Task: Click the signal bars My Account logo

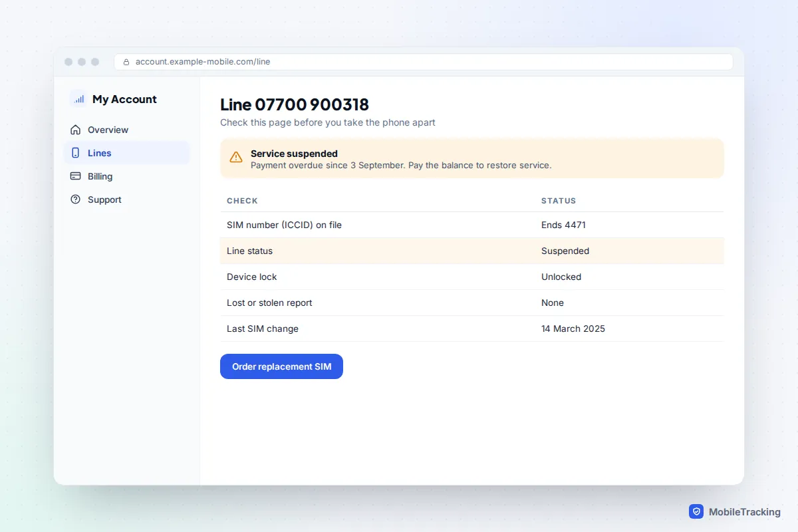Action: [x=79, y=99]
